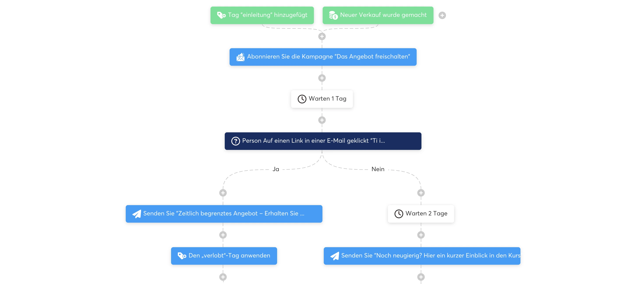
Task: Click the clock icon in Warten 1 Tag
Action: coord(302,99)
